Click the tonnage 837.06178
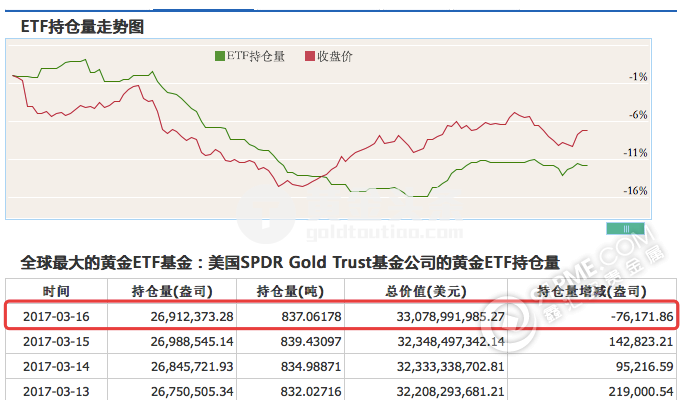This screenshot has width=682, height=408. [311, 316]
